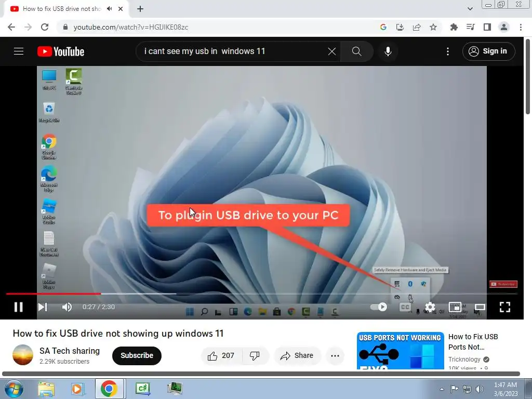Enter full screen mode
532x399 pixels.
pos(505,307)
